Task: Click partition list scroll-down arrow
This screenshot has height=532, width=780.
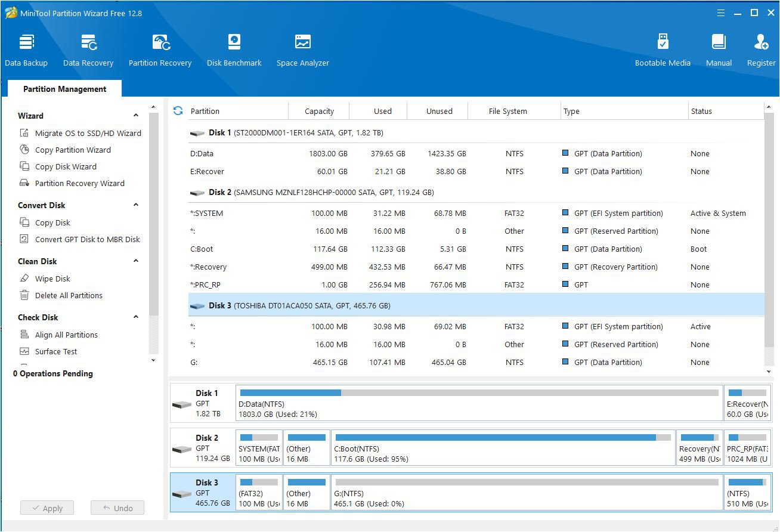Action: coord(769,371)
